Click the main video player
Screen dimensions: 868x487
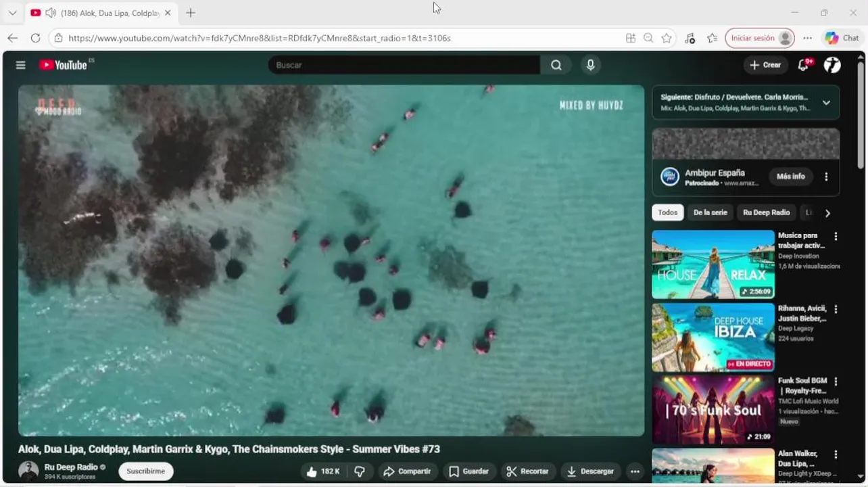[331, 260]
